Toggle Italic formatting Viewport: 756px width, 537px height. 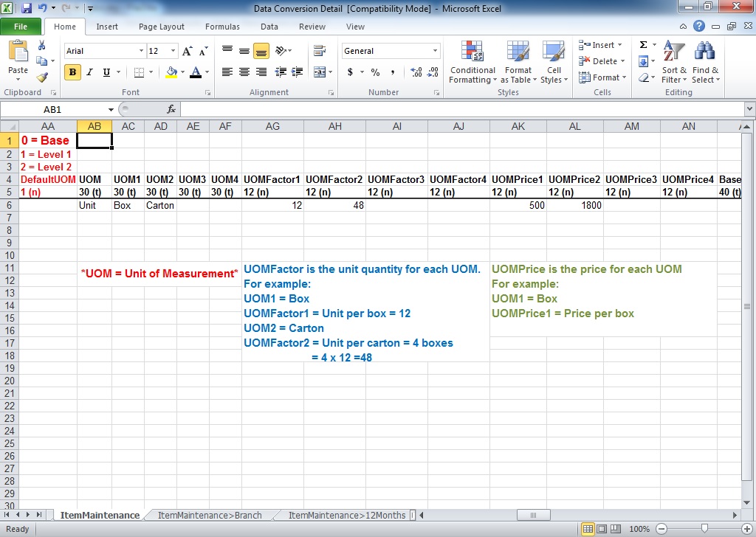pos(90,72)
